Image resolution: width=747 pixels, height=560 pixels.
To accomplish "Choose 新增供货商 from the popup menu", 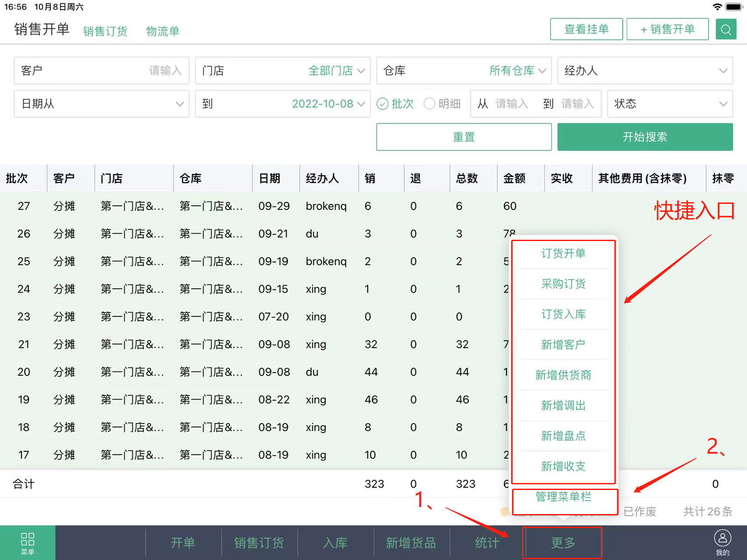I will 564,375.
